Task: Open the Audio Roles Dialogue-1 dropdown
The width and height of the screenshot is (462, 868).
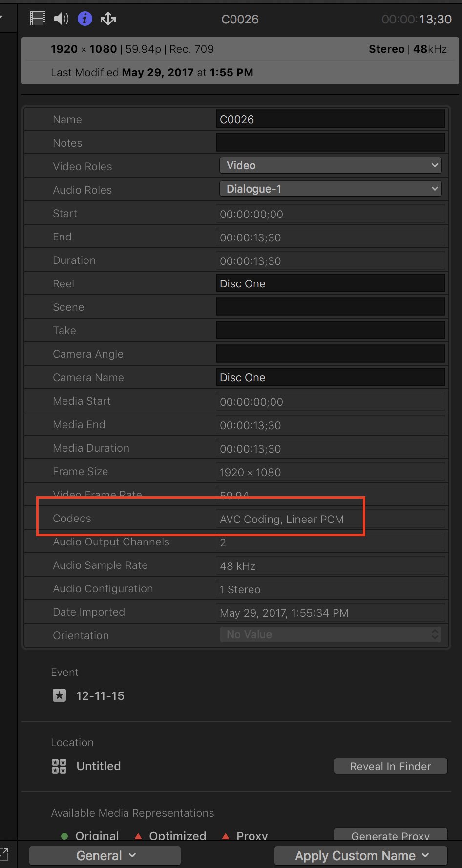Action: (x=330, y=189)
